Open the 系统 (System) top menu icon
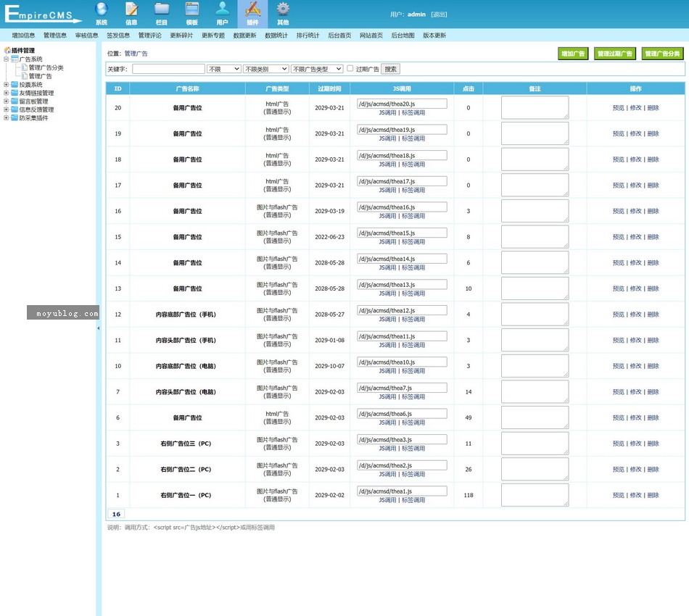The image size is (689, 616). 102,14
